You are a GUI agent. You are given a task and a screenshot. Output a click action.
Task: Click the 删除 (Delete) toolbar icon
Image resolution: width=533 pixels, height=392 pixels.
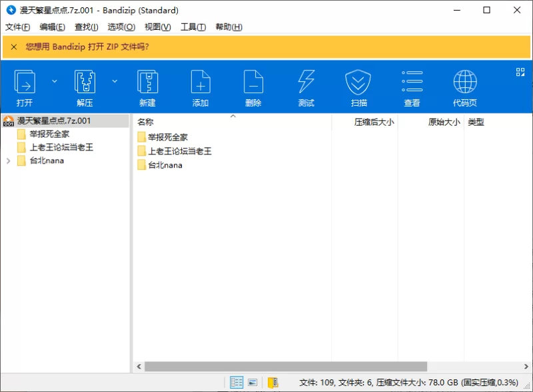[x=253, y=81]
